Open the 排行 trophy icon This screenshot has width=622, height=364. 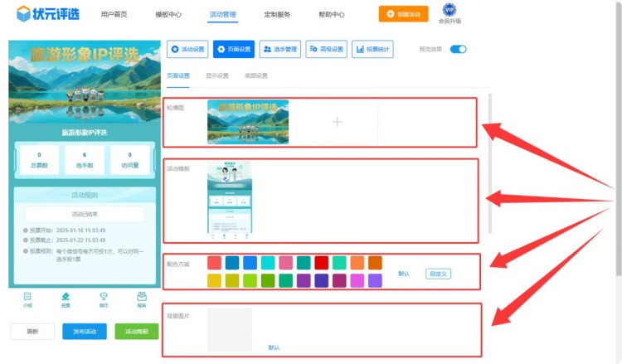click(103, 299)
